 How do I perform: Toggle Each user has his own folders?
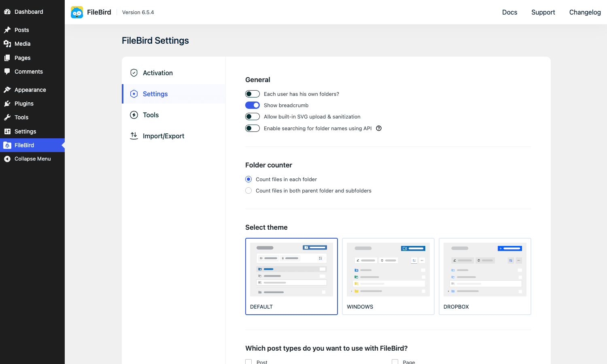pyautogui.click(x=253, y=94)
